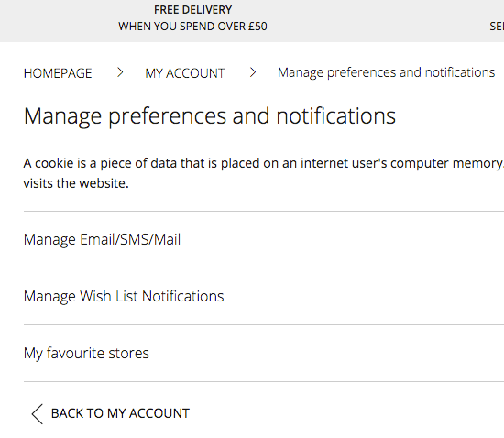Click the £50 amount in the delivery banner
Screen dimensions: 504x438
[257, 27]
